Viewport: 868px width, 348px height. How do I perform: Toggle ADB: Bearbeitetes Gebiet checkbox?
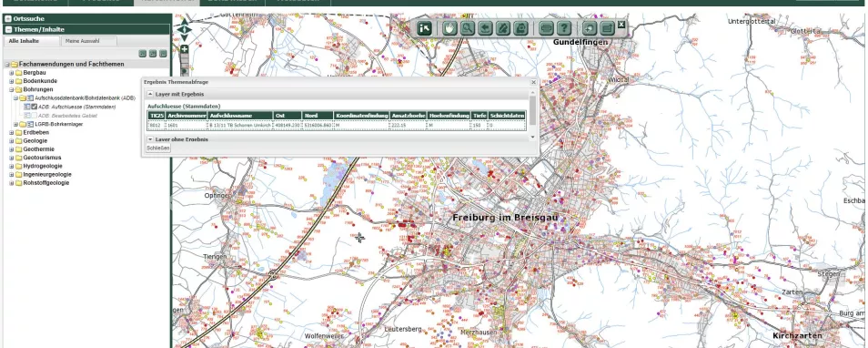35,116
